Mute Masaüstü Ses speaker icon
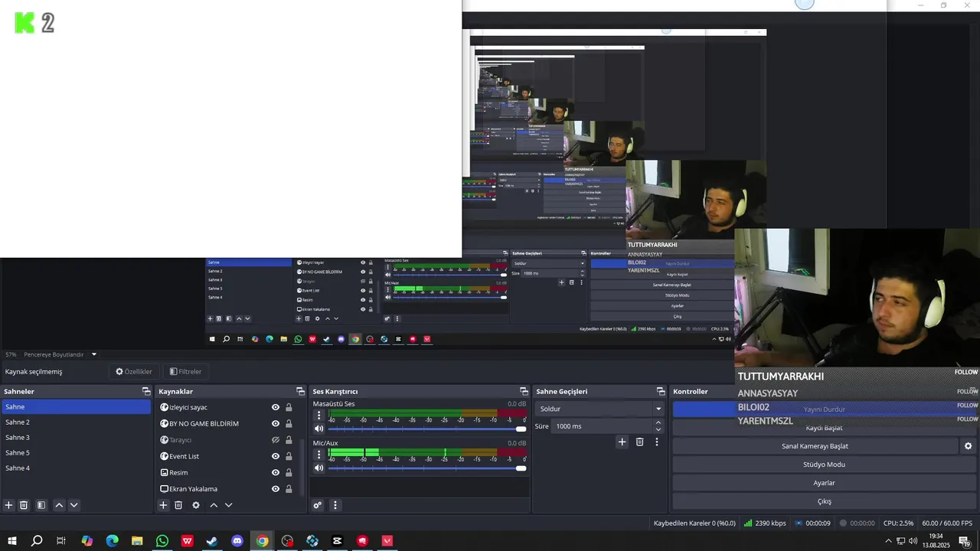This screenshot has width=980, height=551. pyautogui.click(x=319, y=429)
